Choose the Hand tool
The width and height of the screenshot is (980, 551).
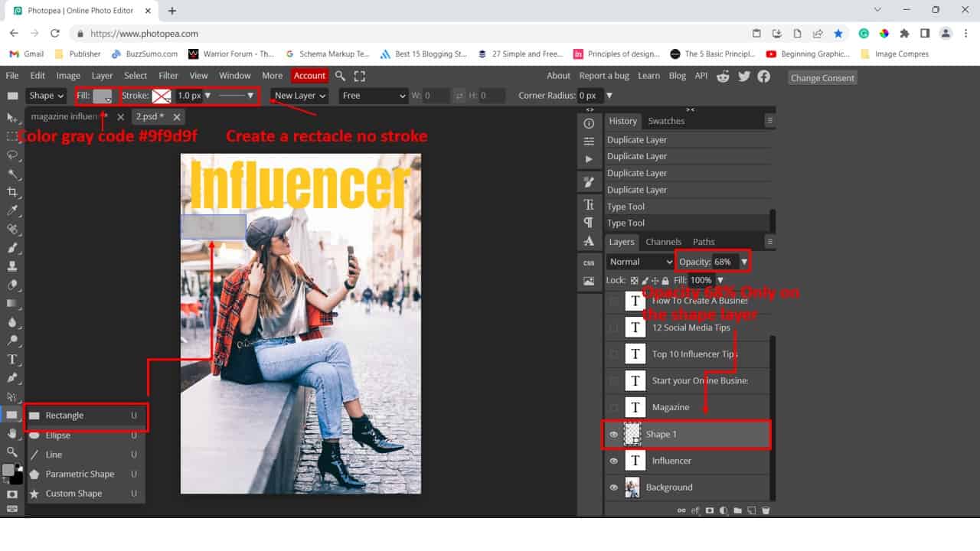[12, 433]
